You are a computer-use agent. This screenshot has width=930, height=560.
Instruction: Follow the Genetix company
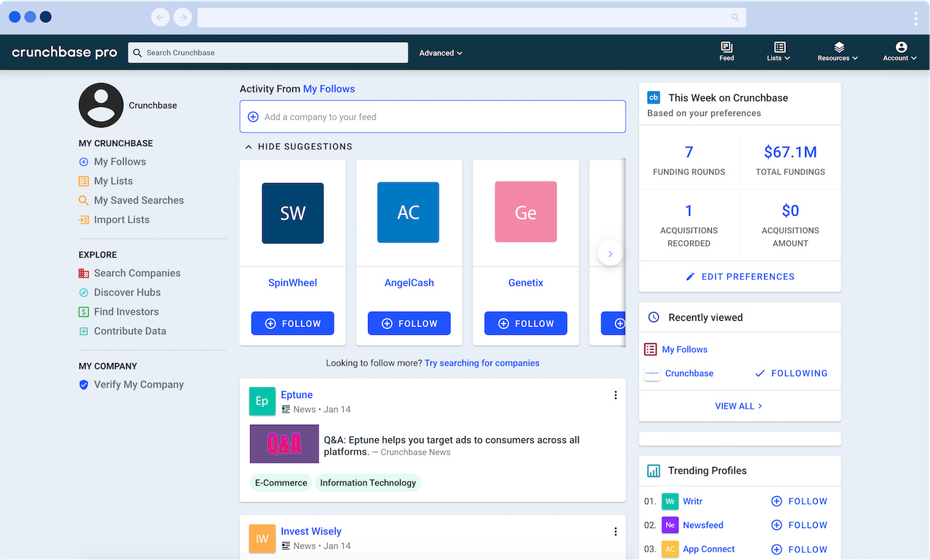[x=526, y=323]
